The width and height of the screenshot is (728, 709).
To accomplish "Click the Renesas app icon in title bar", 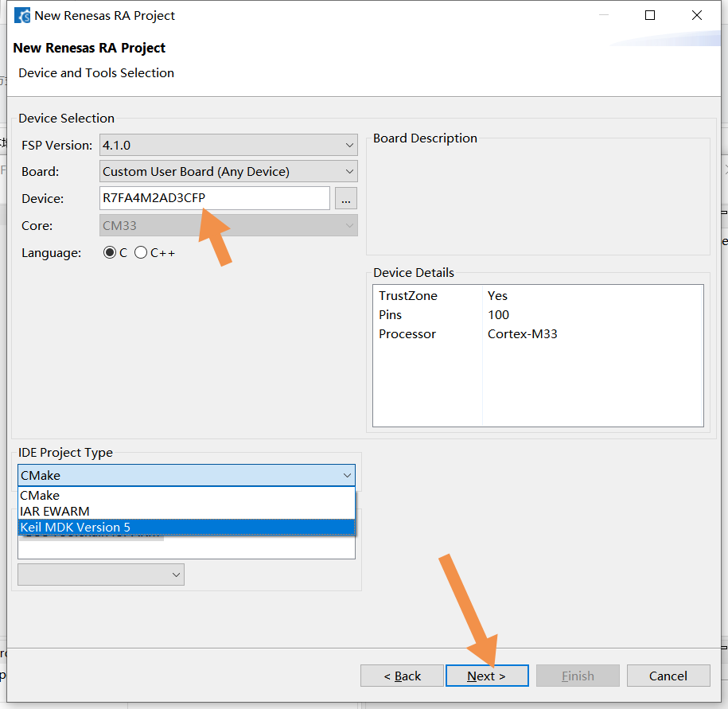I will pos(21,15).
